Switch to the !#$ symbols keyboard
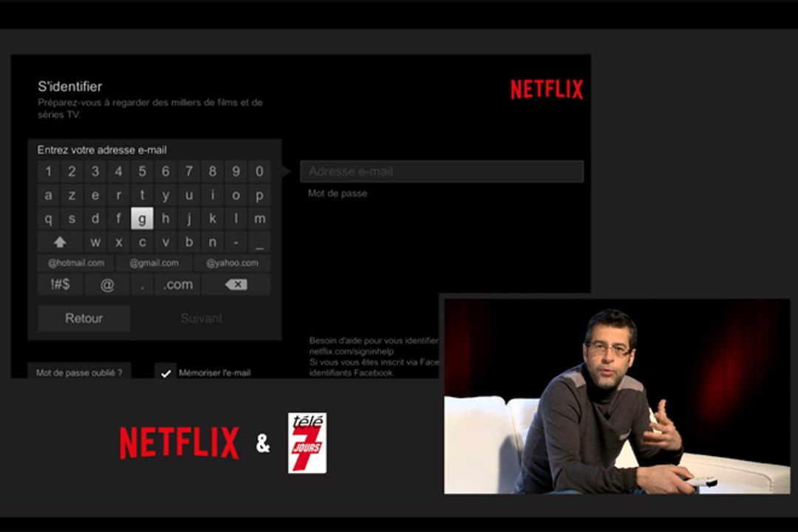 60,284
